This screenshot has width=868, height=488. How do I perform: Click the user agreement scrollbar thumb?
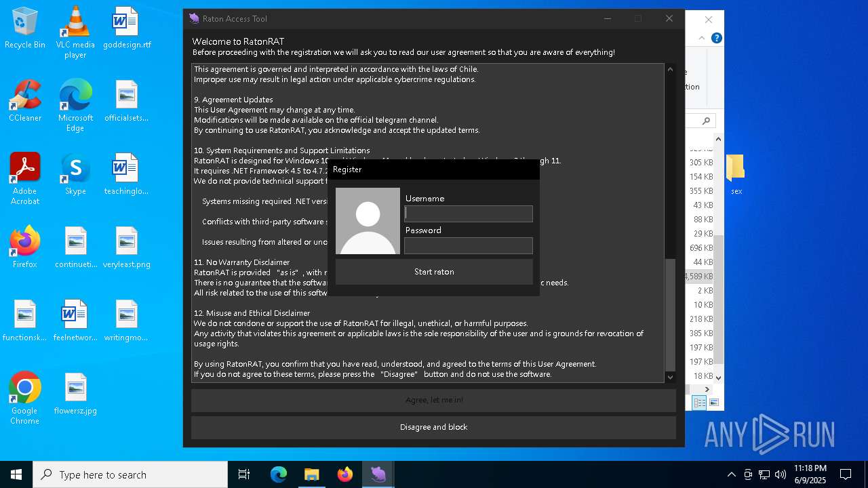pos(671,314)
